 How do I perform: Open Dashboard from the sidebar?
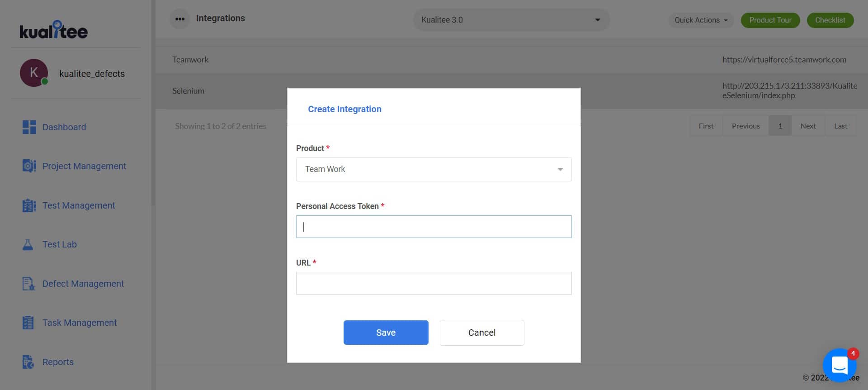point(64,127)
